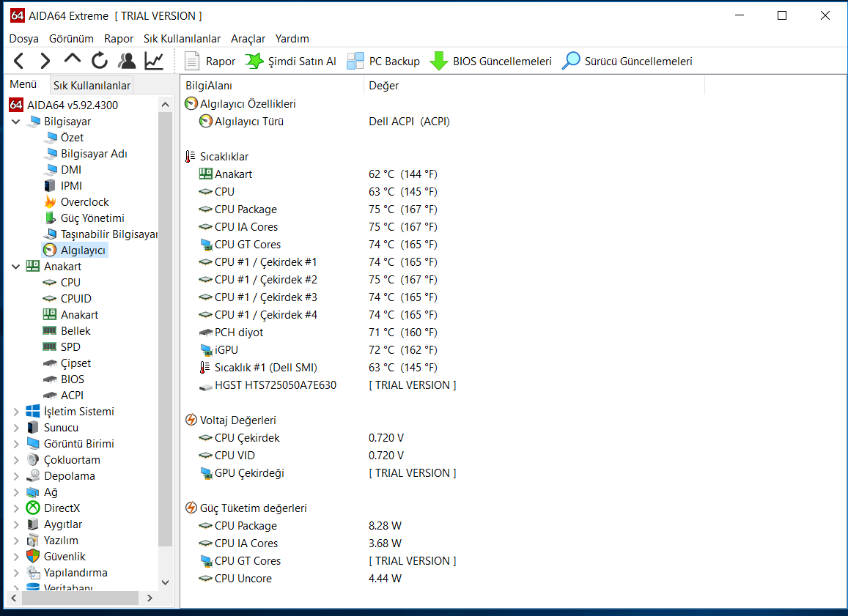The image size is (848, 616).
Task: Collapse the Anakart tree node
Action: pos(16,267)
